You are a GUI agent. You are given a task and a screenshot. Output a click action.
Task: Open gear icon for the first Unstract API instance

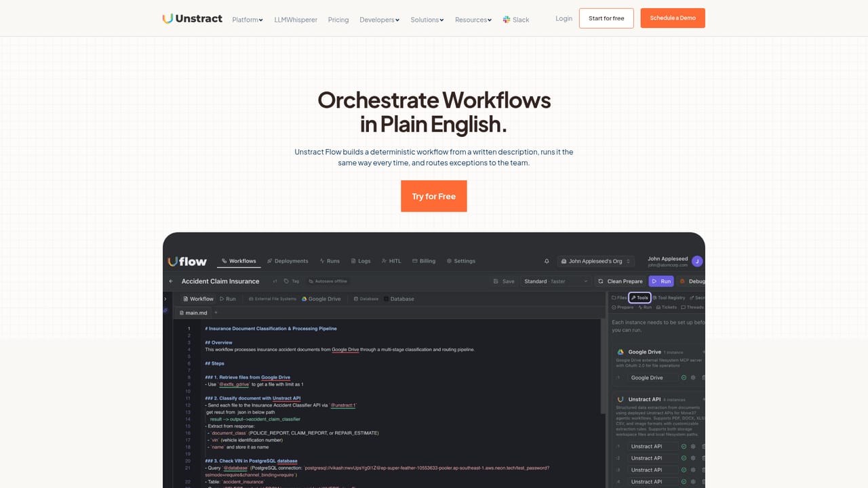point(693,446)
